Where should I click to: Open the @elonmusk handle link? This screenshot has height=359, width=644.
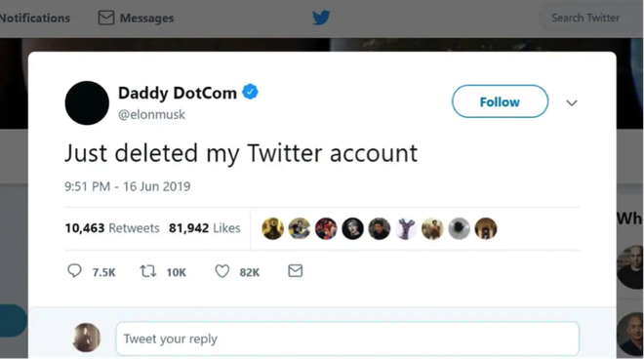[151, 114]
